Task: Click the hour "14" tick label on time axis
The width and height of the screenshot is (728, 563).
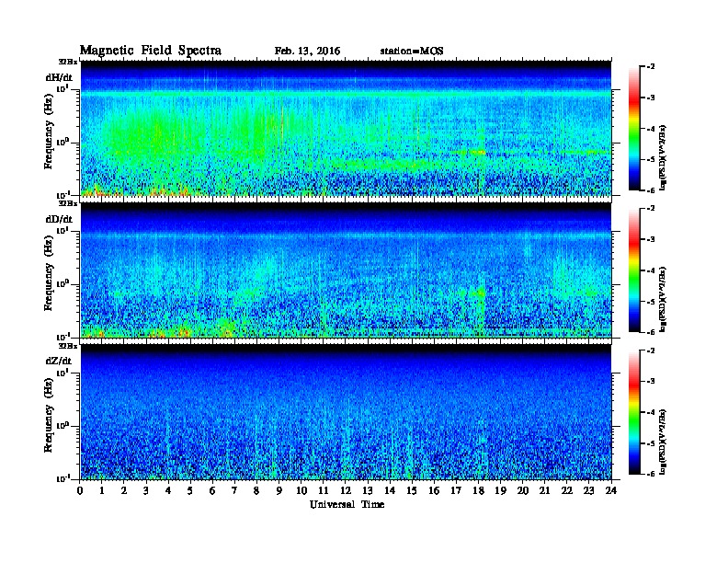Action: pyautogui.click(x=390, y=491)
